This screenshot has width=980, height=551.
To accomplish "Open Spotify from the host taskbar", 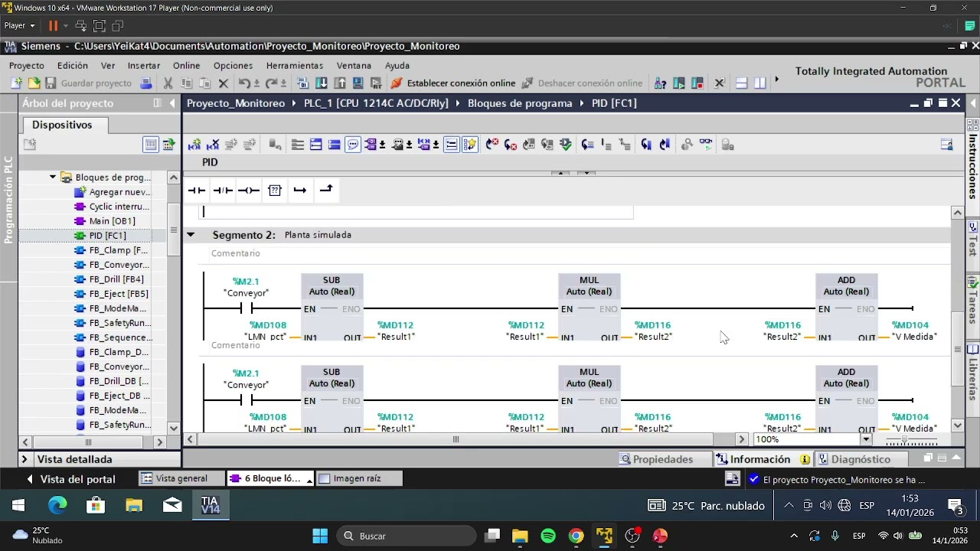I will (547, 536).
